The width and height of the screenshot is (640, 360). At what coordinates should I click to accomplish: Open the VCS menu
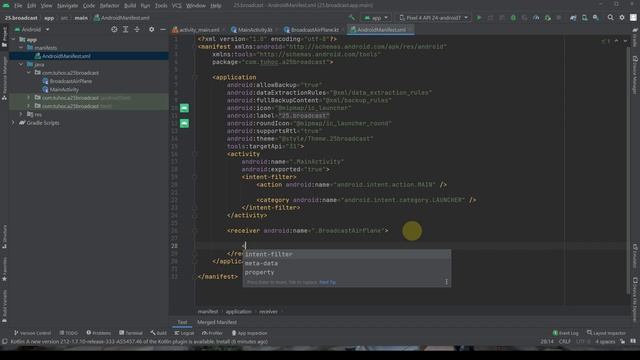(176, 6)
